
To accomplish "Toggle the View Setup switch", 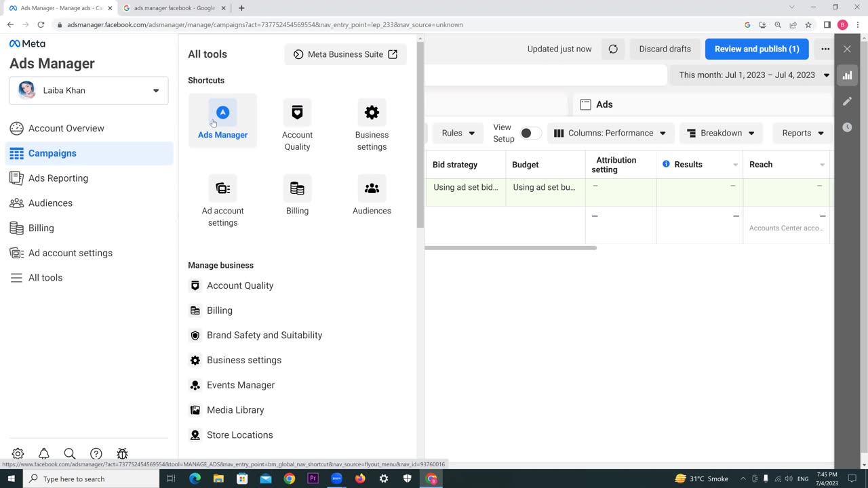I will 530,133.
